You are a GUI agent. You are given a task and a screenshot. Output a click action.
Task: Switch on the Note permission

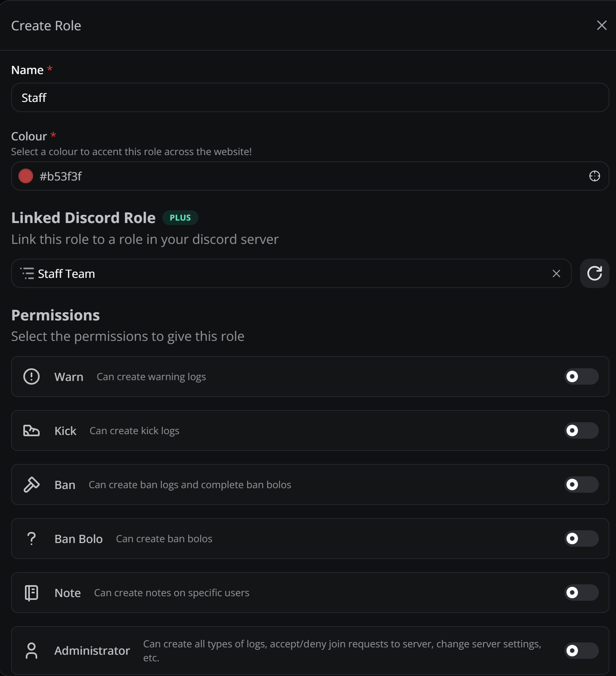(581, 593)
